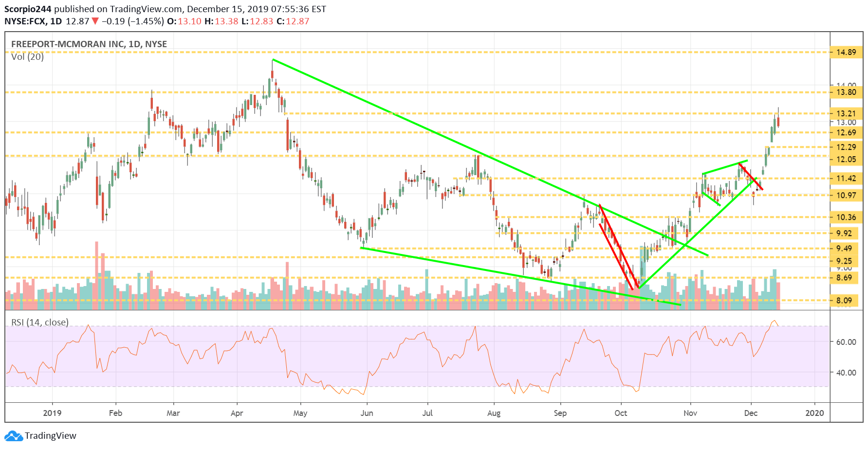This screenshot has width=868, height=449.
Task: Click the NYSE:FCX, 1D symbol text
Action: pyautogui.click(x=33, y=21)
